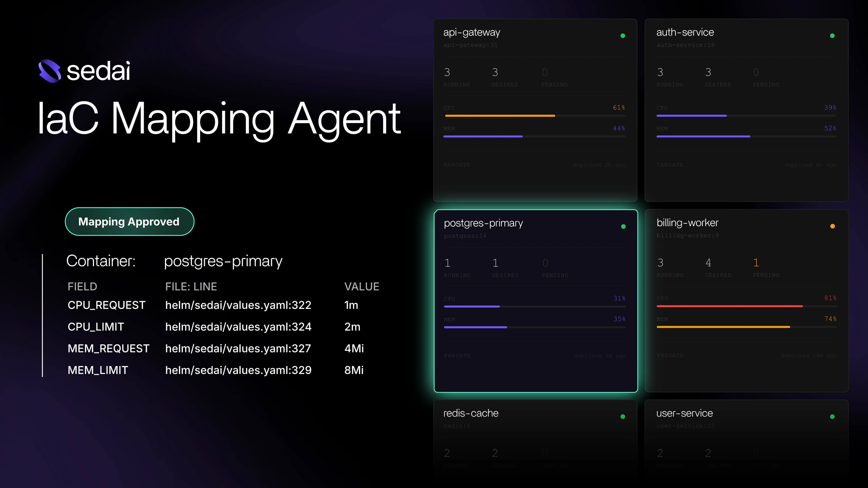This screenshot has height=488, width=868.
Task: Click the 4Mi value cell
Action: pyautogui.click(x=354, y=349)
